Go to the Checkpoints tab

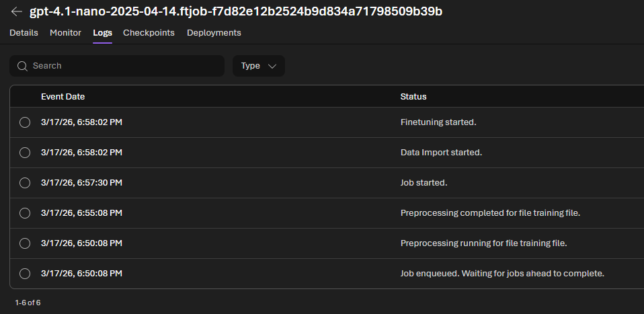pos(149,32)
